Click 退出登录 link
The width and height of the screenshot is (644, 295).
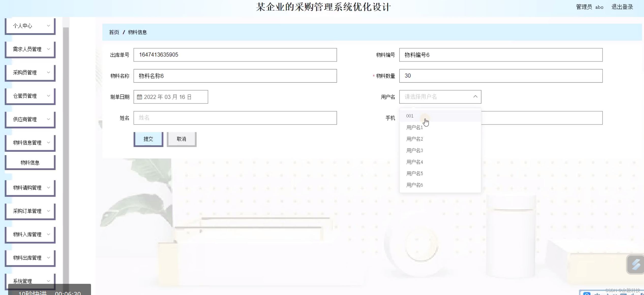pos(622,7)
